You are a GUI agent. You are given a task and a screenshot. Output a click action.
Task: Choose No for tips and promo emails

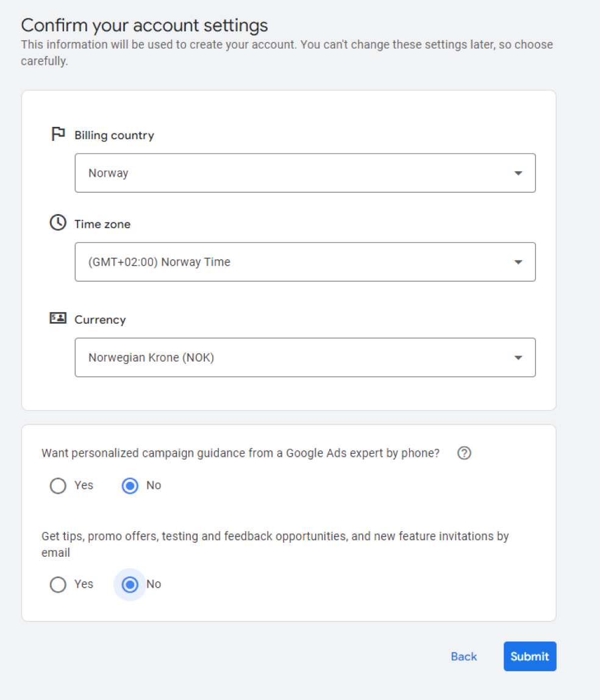[x=130, y=585]
